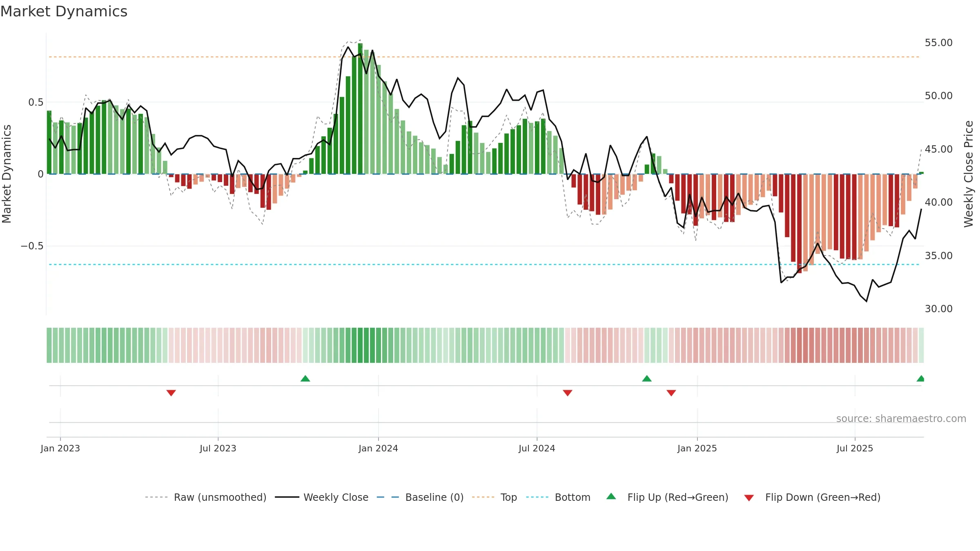Click the 0.5 left axis label
Viewport: 980px width, 551px height.
pyautogui.click(x=36, y=102)
